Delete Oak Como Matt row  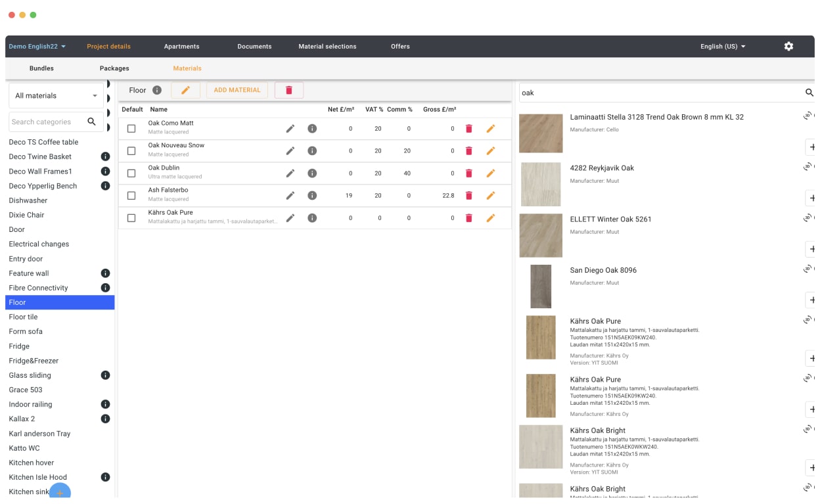468,129
